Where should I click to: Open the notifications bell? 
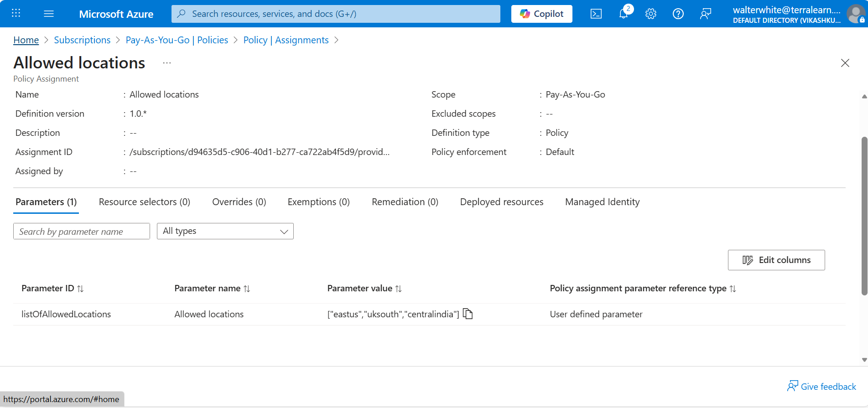click(624, 14)
